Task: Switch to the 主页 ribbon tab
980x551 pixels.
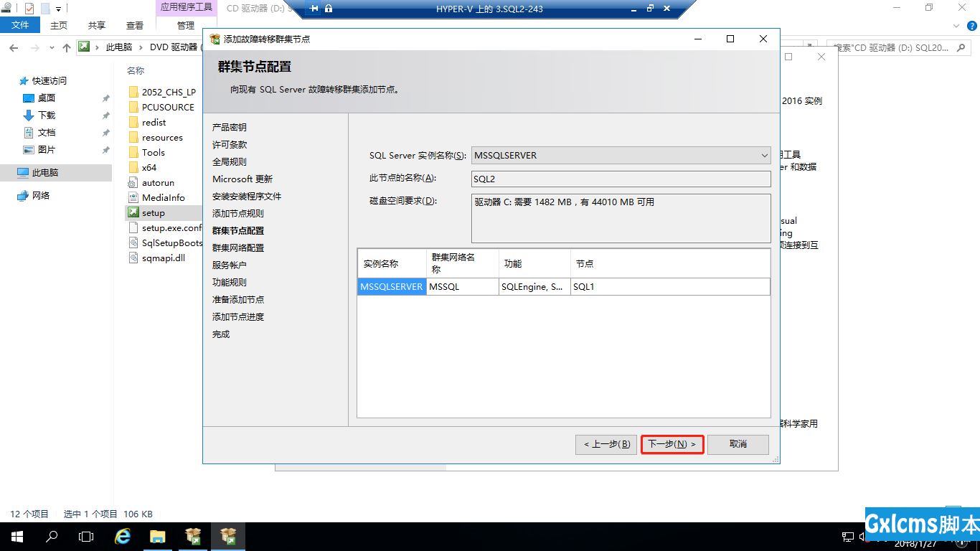Action: (59, 25)
